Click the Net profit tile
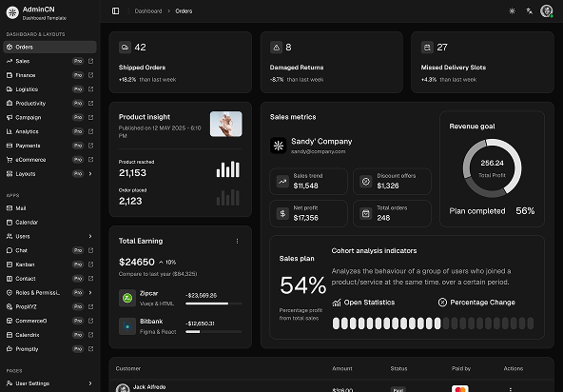563x392 pixels. pos(308,213)
